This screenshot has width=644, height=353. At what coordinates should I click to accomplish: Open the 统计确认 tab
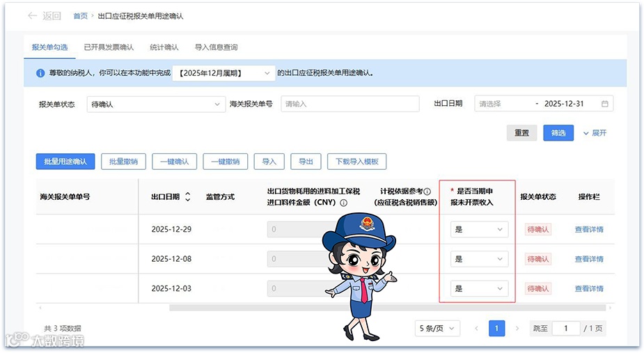tap(164, 47)
